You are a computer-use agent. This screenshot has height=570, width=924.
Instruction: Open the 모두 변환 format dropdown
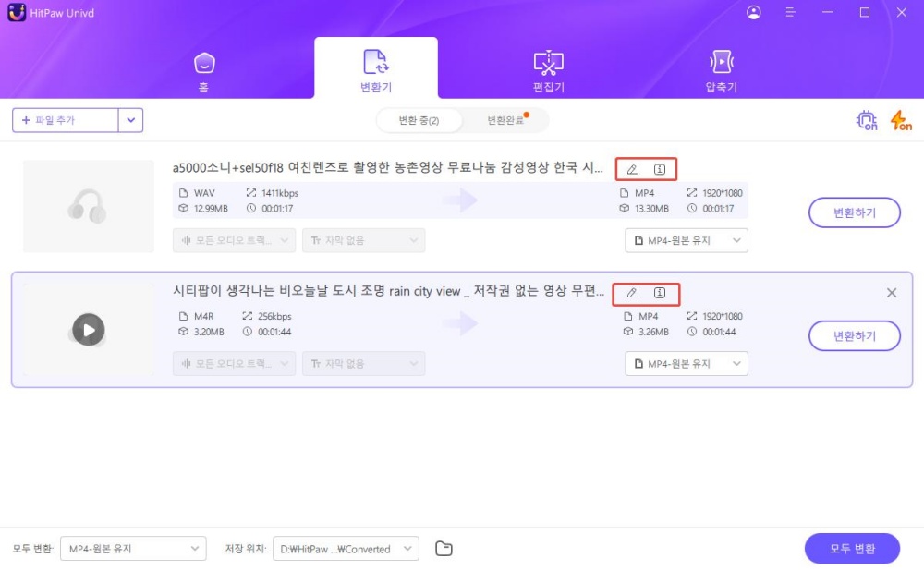(133, 549)
